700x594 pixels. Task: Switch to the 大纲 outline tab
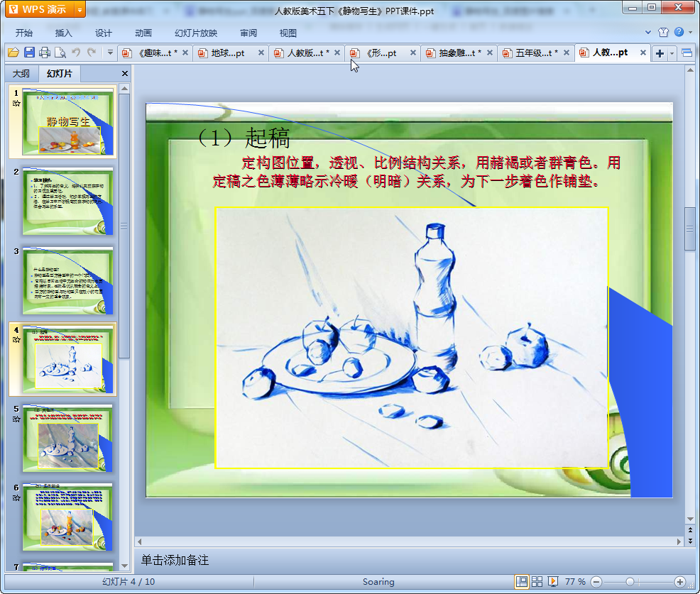[x=21, y=74]
